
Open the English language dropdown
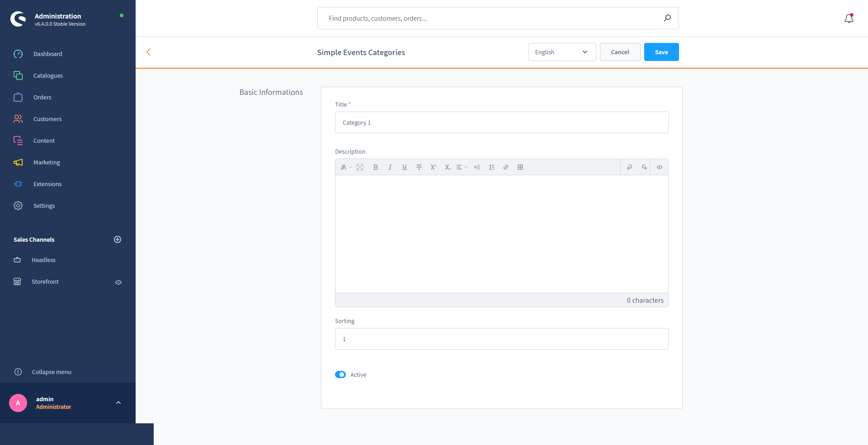click(562, 52)
